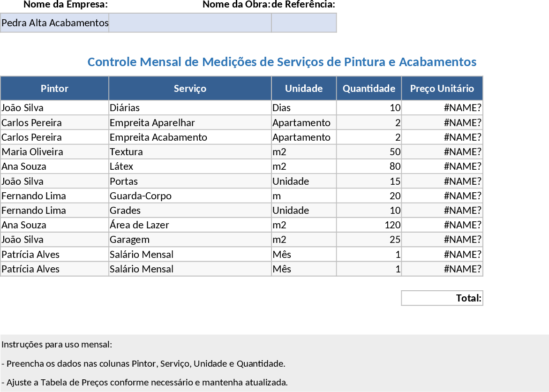This screenshot has width=549, height=392.
Task: Select the "Empreita Aparelhar" service cell
Action: pyautogui.click(x=190, y=123)
